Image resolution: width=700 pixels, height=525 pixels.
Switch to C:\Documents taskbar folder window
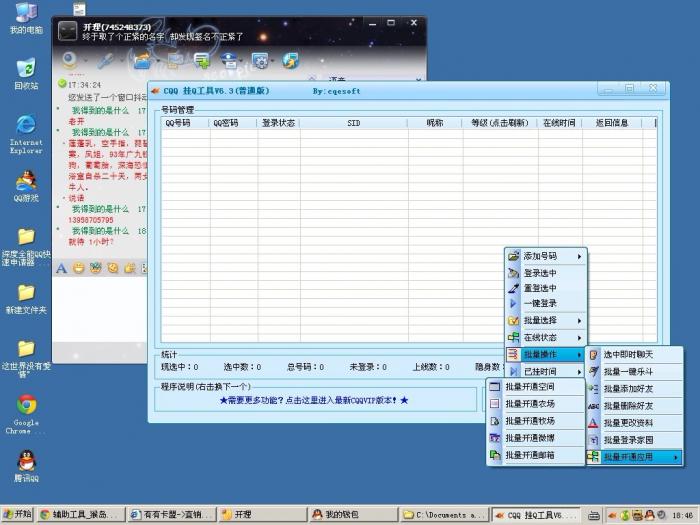pos(444,515)
